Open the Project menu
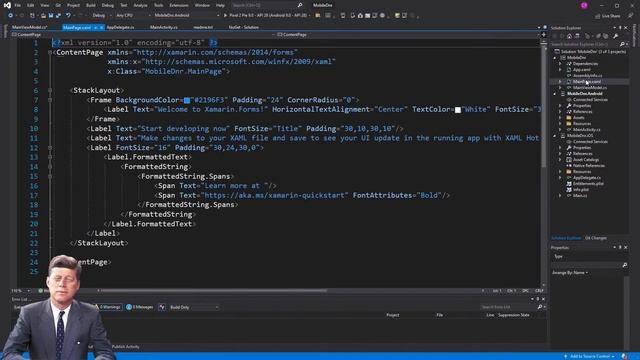Image resolution: width=640 pixels, height=360 pixels. (x=73, y=5)
